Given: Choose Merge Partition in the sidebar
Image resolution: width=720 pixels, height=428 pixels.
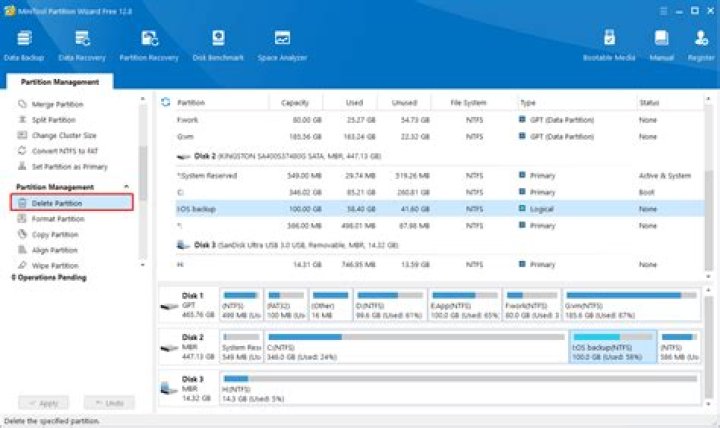Looking at the screenshot, I should (x=57, y=104).
